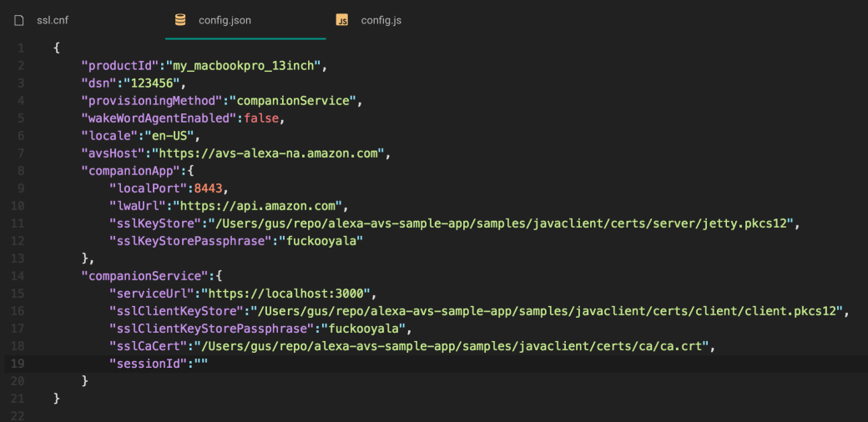Click line number 19 in the gutter
This screenshot has width=868, height=422.
coord(19,364)
